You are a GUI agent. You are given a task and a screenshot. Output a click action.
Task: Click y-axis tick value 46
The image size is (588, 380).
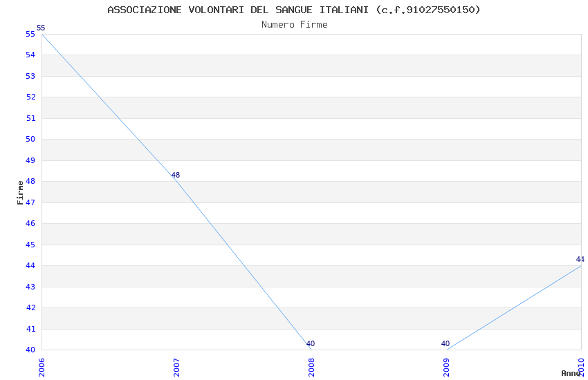[x=30, y=223]
